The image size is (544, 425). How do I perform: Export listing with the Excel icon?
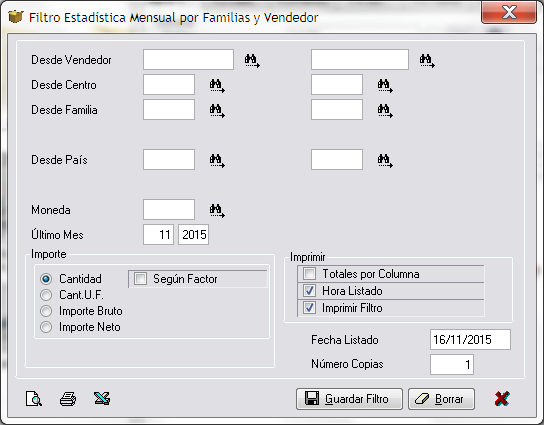pos(102,399)
